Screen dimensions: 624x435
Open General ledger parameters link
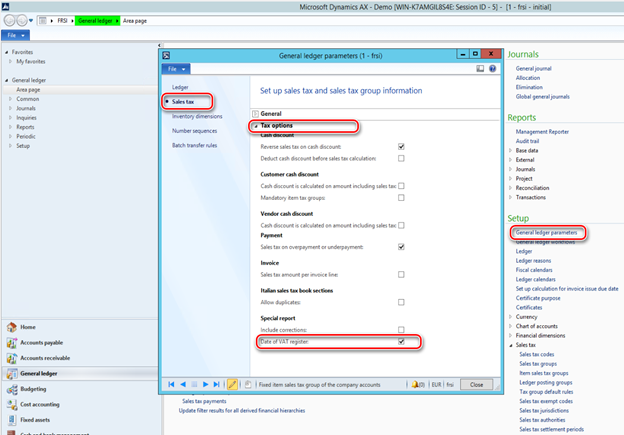click(546, 232)
